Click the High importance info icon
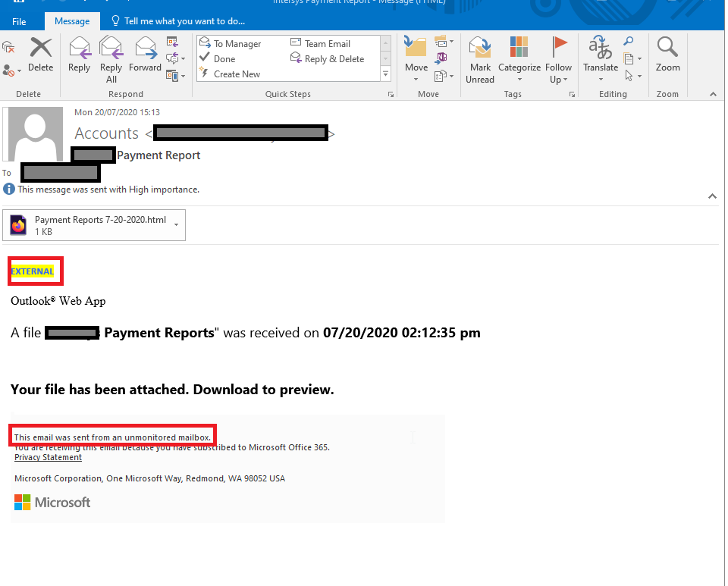 coord(9,190)
